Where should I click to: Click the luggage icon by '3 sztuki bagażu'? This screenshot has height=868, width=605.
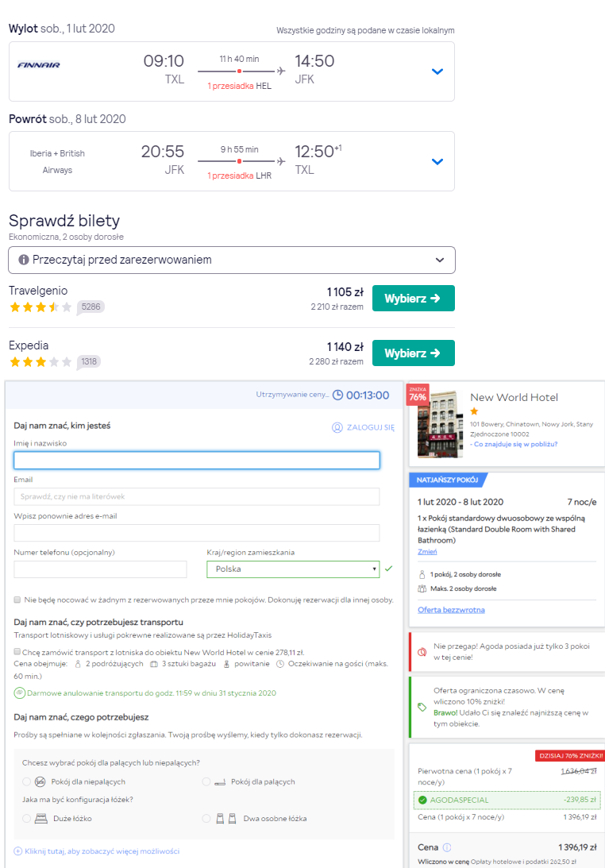tap(154, 664)
